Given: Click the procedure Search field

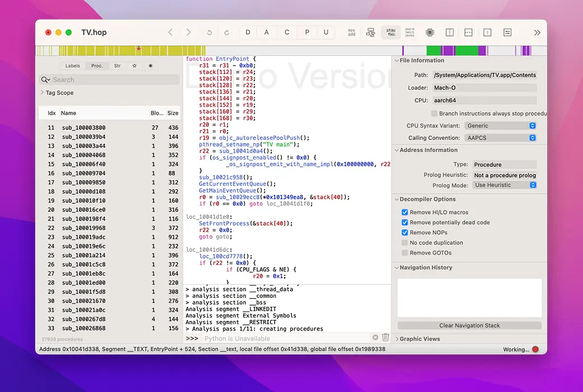Looking at the screenshot, I should 109,80.
